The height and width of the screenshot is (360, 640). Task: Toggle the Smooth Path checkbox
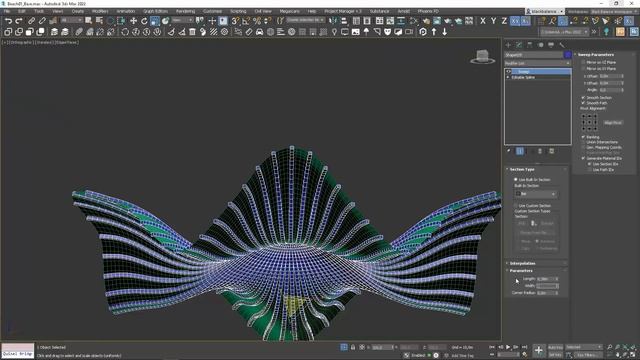583,103
